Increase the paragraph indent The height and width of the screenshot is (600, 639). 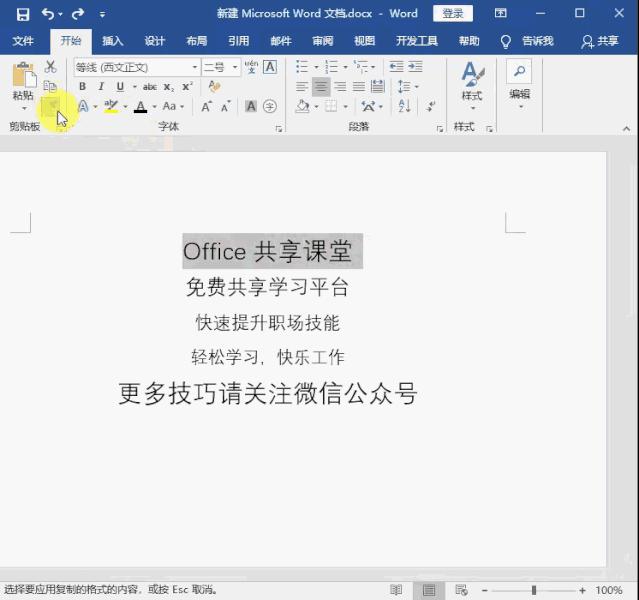point(415,66)
